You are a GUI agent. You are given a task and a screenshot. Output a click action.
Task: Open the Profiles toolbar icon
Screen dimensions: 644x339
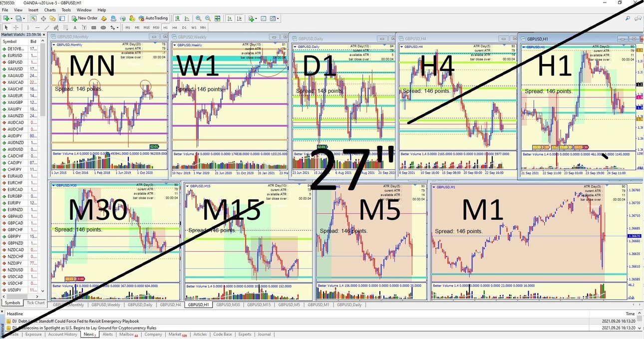[18, 18]
